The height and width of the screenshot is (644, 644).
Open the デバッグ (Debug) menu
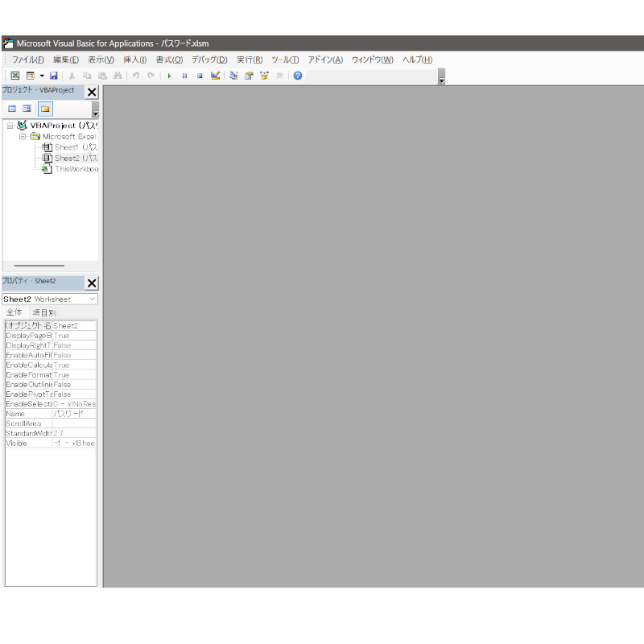tap(209, 60)
